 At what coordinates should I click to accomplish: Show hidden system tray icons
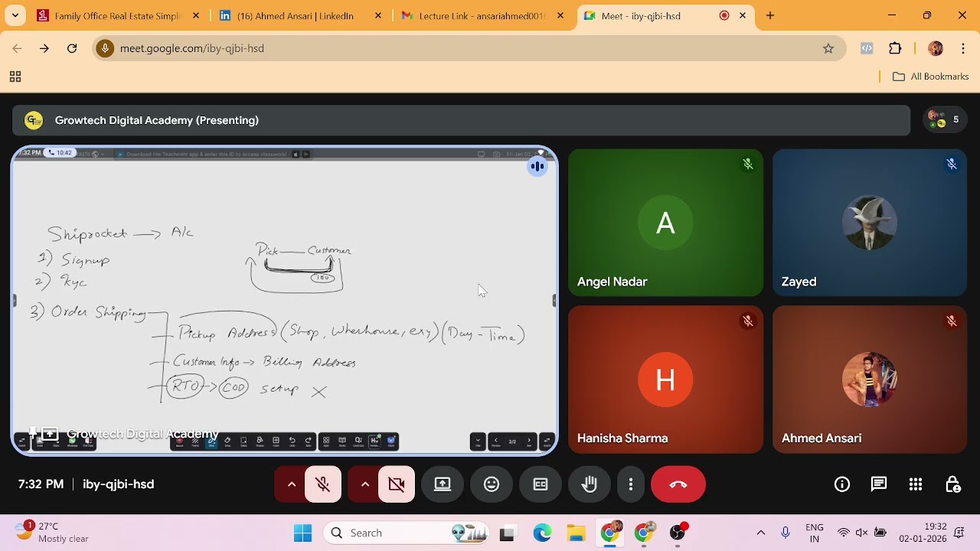pyautogui.click(x=760, y=533)
